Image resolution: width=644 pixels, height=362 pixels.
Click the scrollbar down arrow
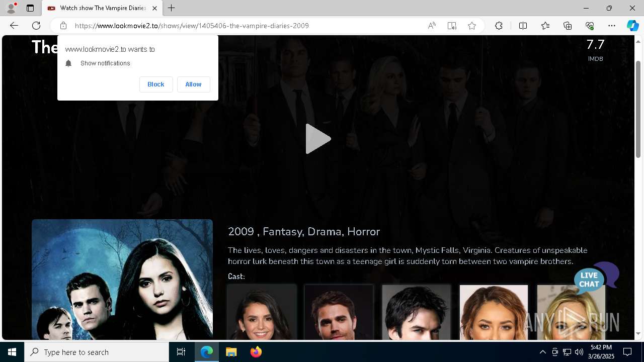[x=638, y=334]
